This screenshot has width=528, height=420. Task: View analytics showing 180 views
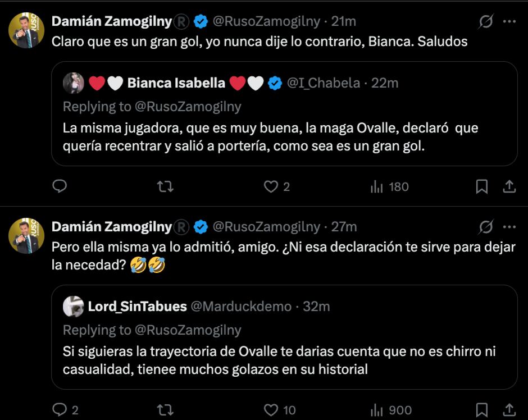pyautogui.click(x=389, y=186)
